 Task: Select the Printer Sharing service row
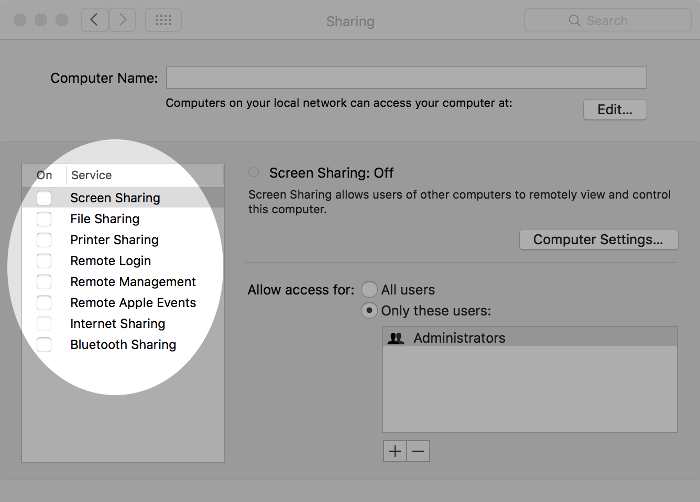coord(123,240)
